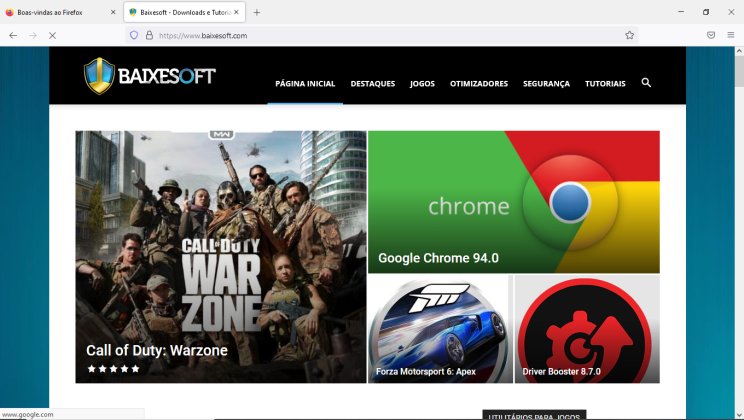The image size is (744, 420).
Task: View site security via padlock icon
Action: click(x=149, y=35)
